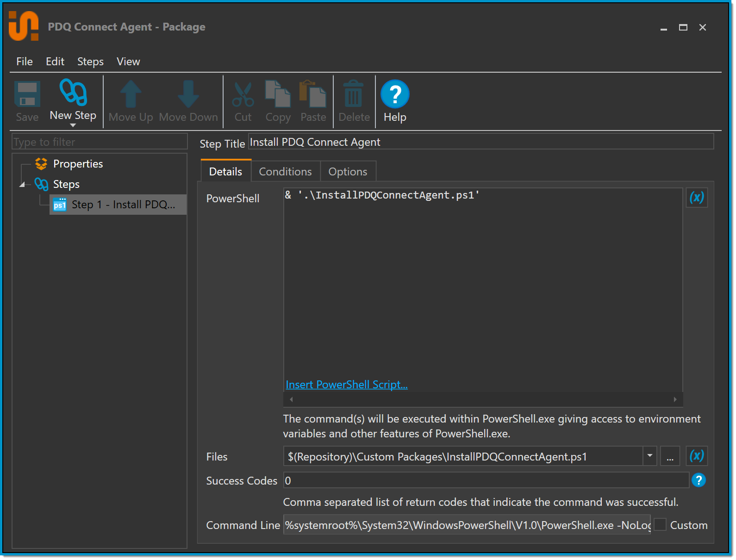Viewport: 736px width, 560px height.
Task: Click inside the PowerShell script editor
Action: coord(483,289)
